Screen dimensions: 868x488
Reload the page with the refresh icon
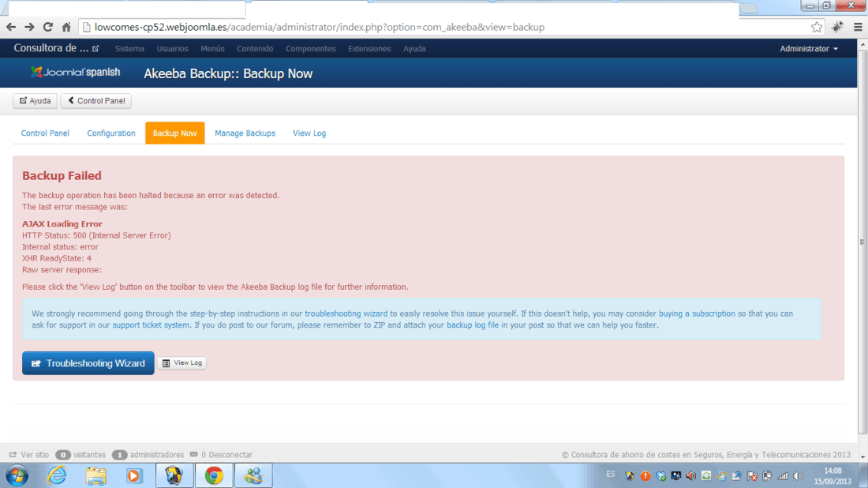coord(48,27)
